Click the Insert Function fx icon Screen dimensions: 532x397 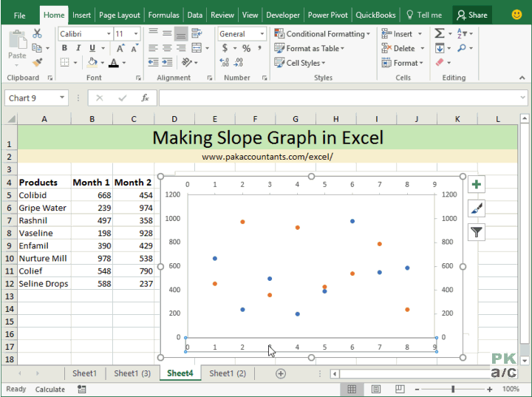(145, 98)
